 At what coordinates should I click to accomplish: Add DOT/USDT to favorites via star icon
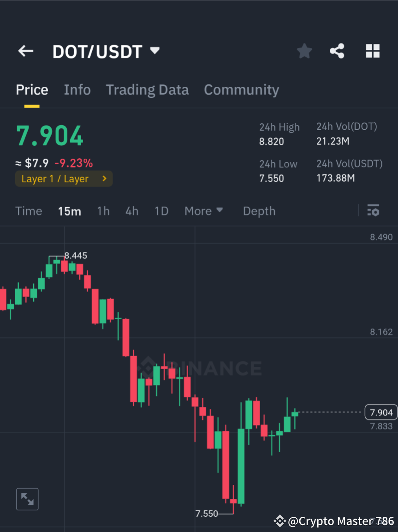(x=304, y=51)
